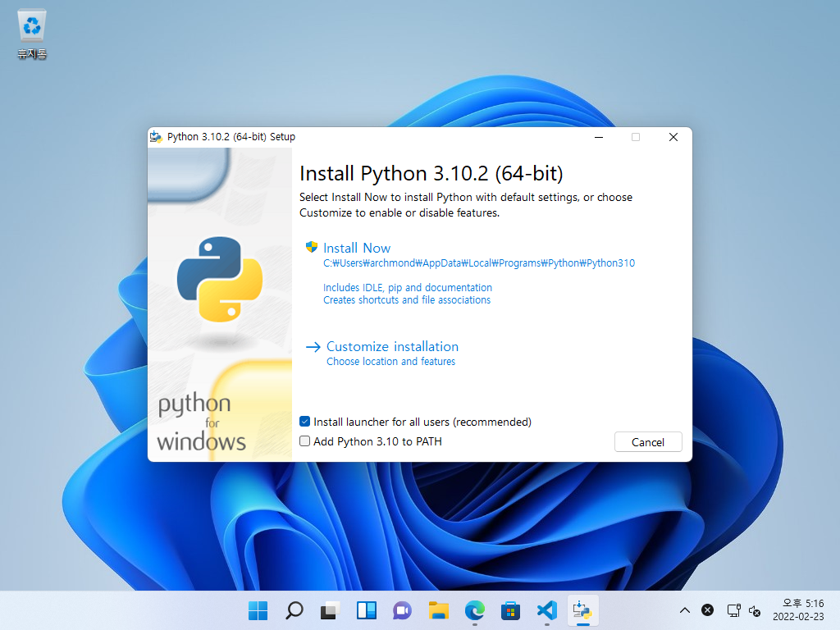Click the text Choose location and features
840x630 pixels.
pos(391,362)
